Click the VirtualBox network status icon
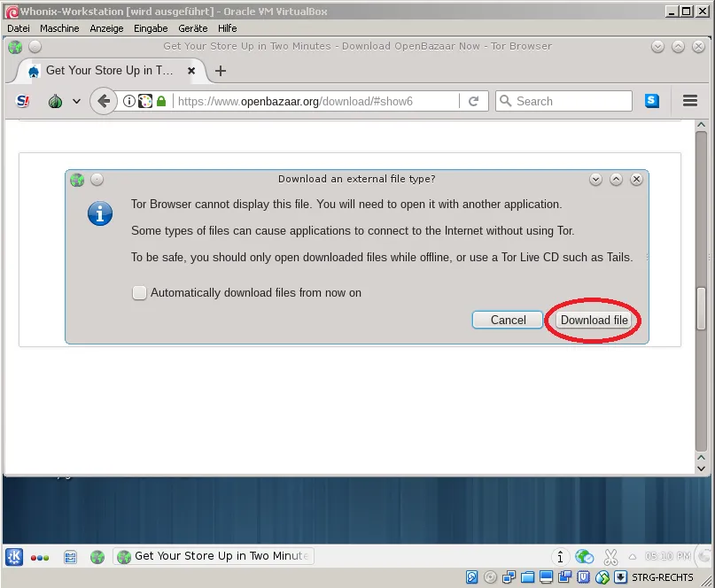This screenshot has width=715, height=588. point(509,577)
